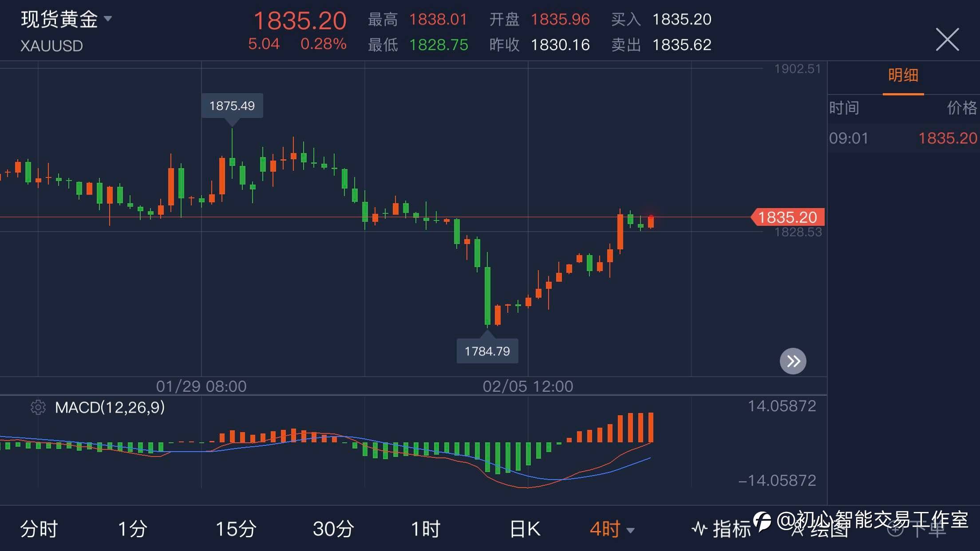
Task: Switch chart to 1分 interval
Action: (x=132, y=529)
